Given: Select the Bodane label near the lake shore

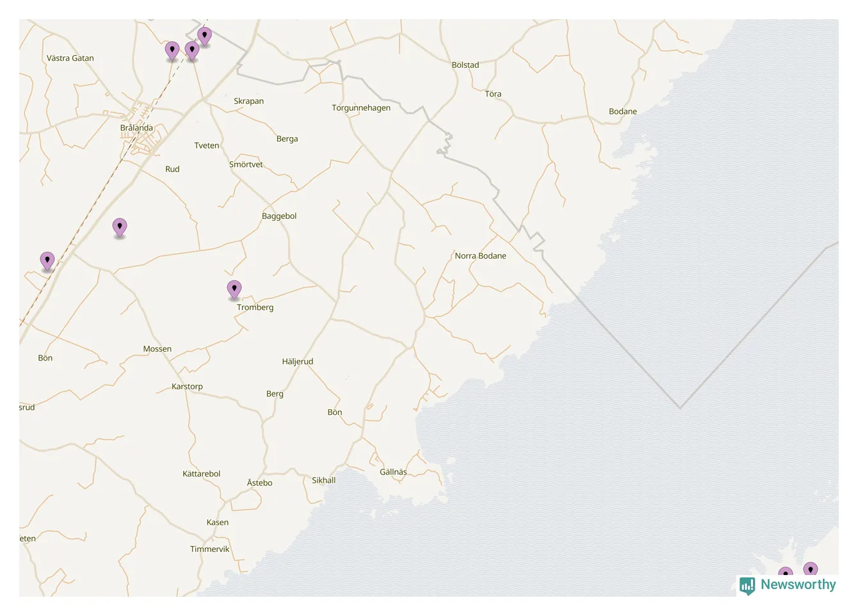Looking at the screenshot, I should 623,111.
